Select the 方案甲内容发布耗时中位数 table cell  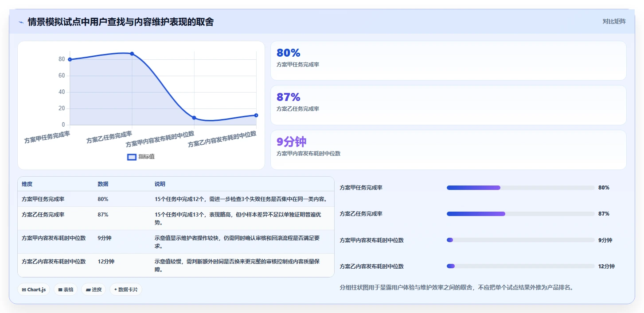click(54, 238)
